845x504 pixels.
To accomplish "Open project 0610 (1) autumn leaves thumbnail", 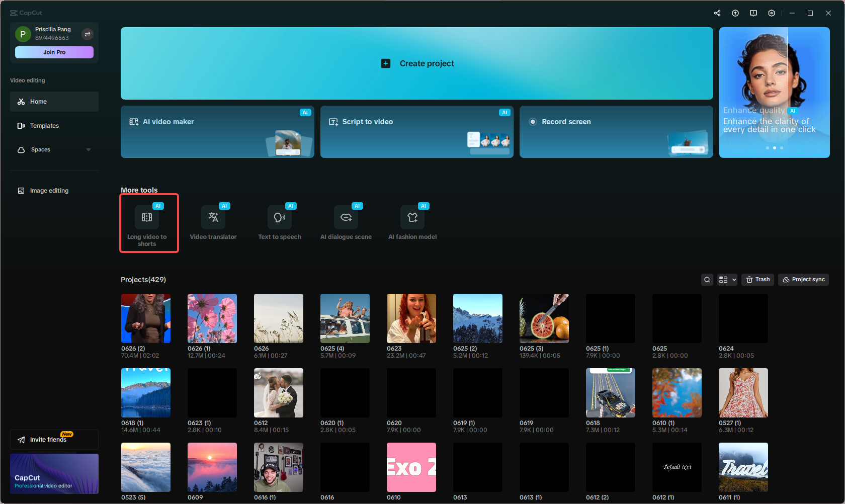I will coord(677,393).
